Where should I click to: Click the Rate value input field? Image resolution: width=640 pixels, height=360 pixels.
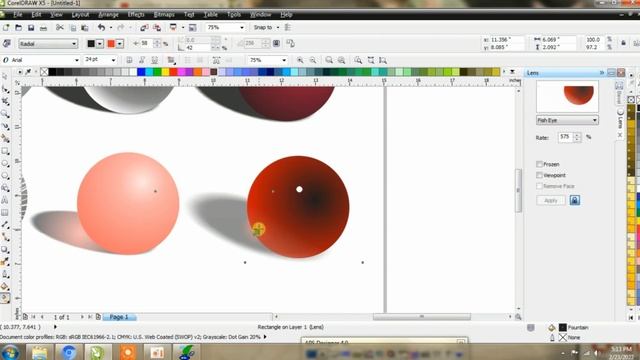566,137
